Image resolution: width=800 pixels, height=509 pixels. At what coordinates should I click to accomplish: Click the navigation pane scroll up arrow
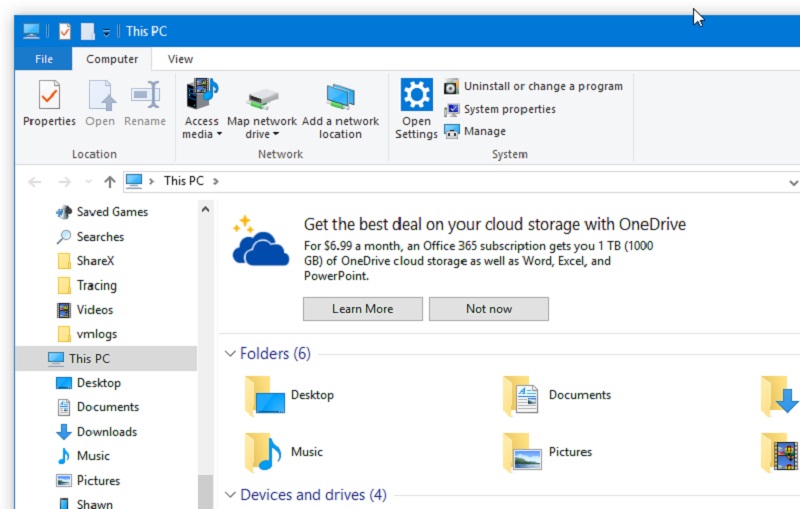coord(205,209)
